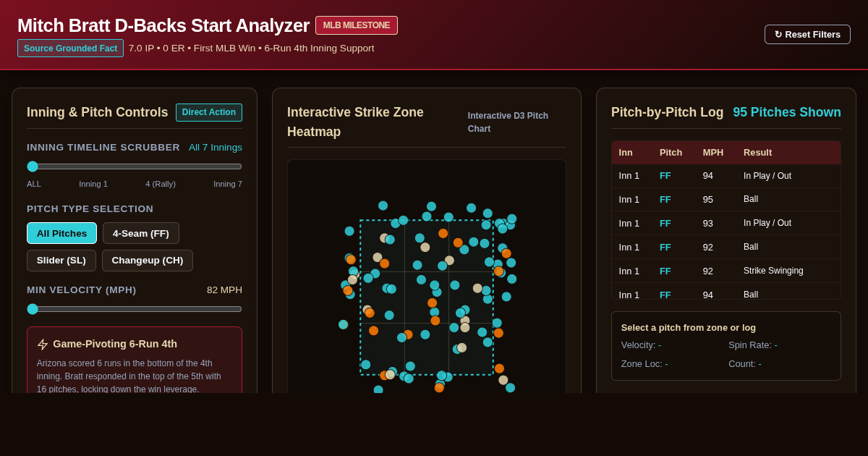Click the Source Grounded Fact badge
868x456 pixels.
point(70,48)
